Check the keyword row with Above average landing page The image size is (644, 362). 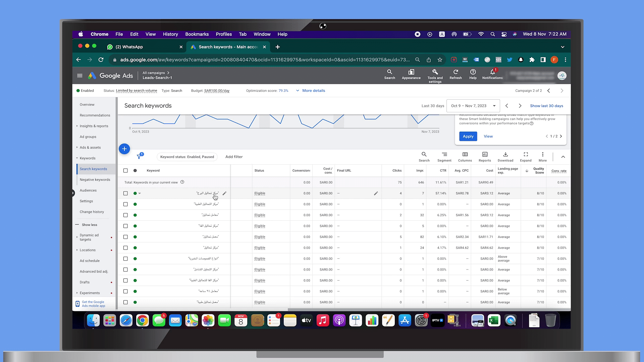(x=125, y=259)
